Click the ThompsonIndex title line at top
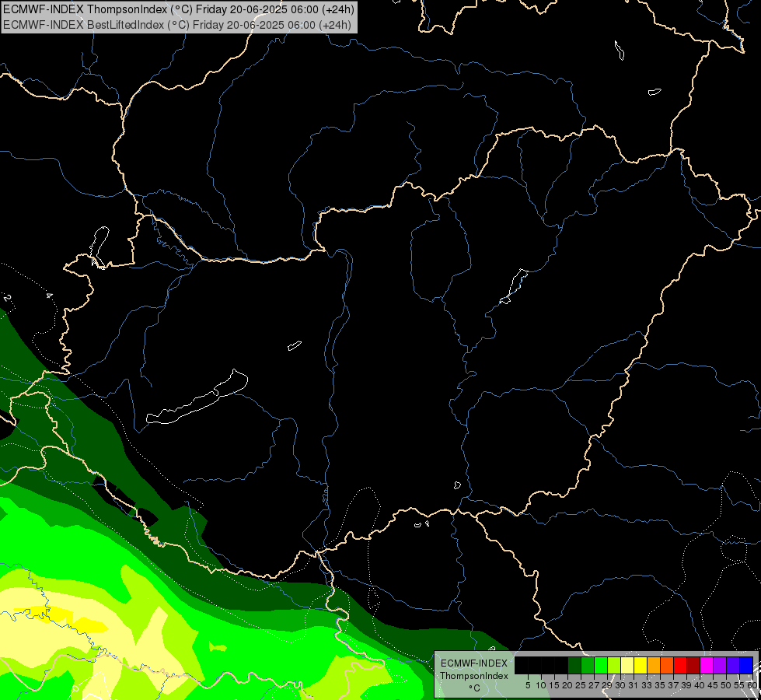Viewport: 761px width, 700px height. (x=179, y=9)
